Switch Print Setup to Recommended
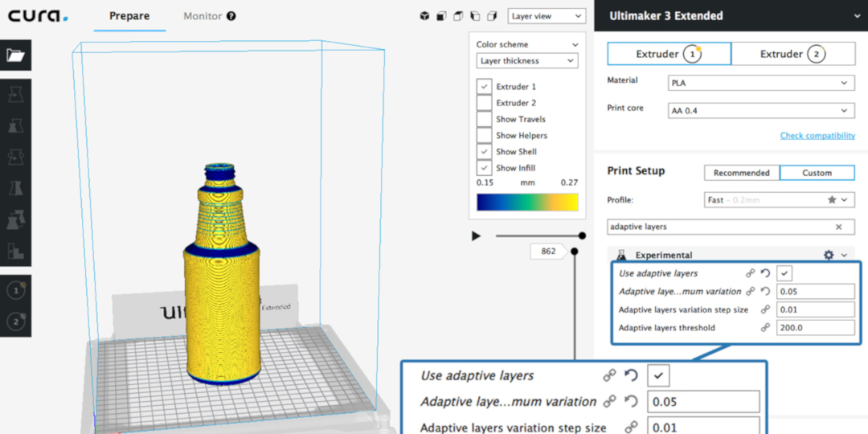The height and width of the screenshot is (434, 868). click(x=742, y=173)
